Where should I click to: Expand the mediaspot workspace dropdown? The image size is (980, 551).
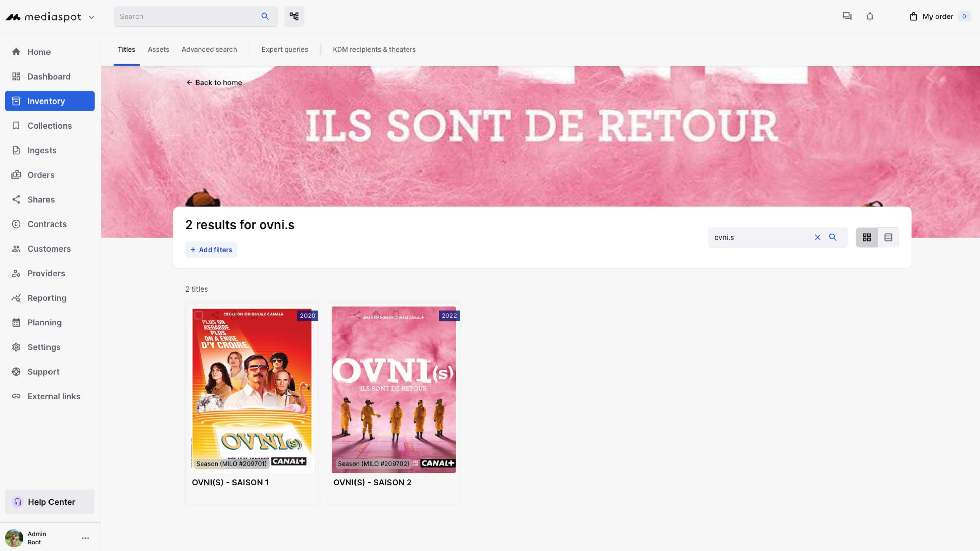[x=91, y=17]
